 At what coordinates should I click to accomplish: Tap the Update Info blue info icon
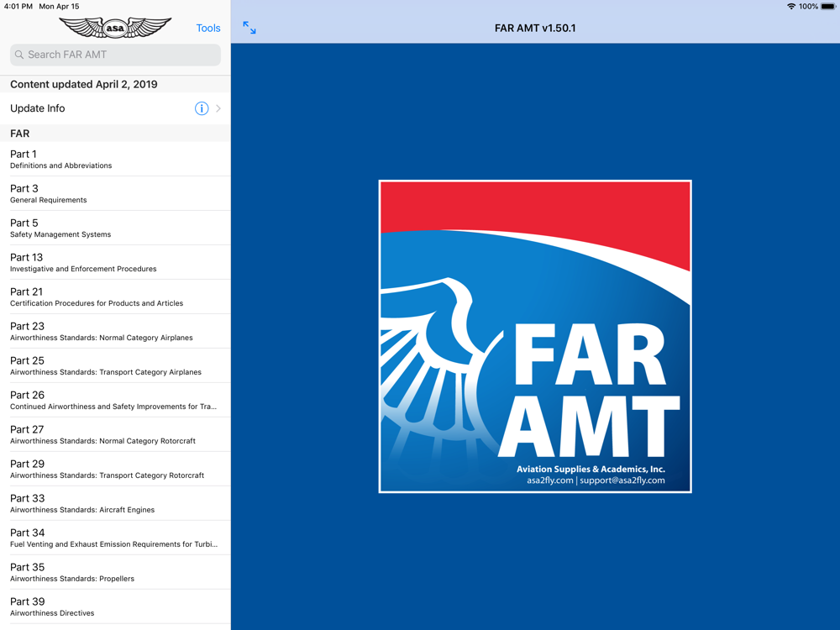point(202,108)
